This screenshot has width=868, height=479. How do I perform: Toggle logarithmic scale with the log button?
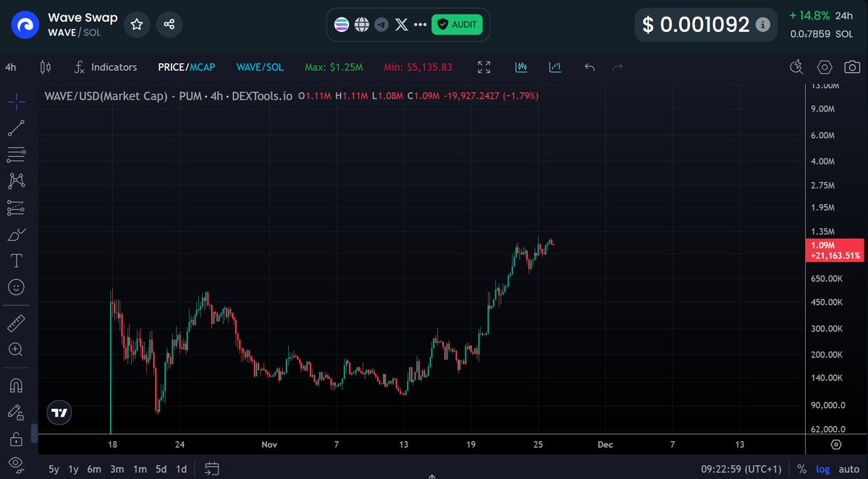tap(822, 469)
